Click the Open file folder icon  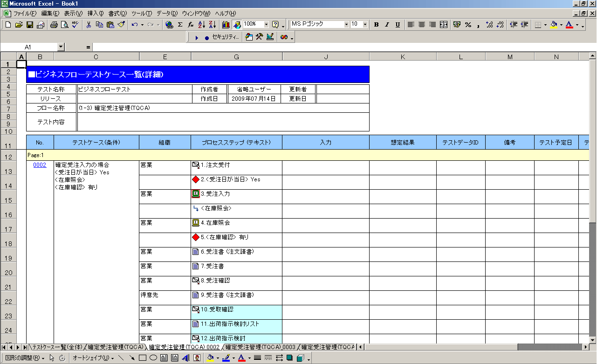19,24
